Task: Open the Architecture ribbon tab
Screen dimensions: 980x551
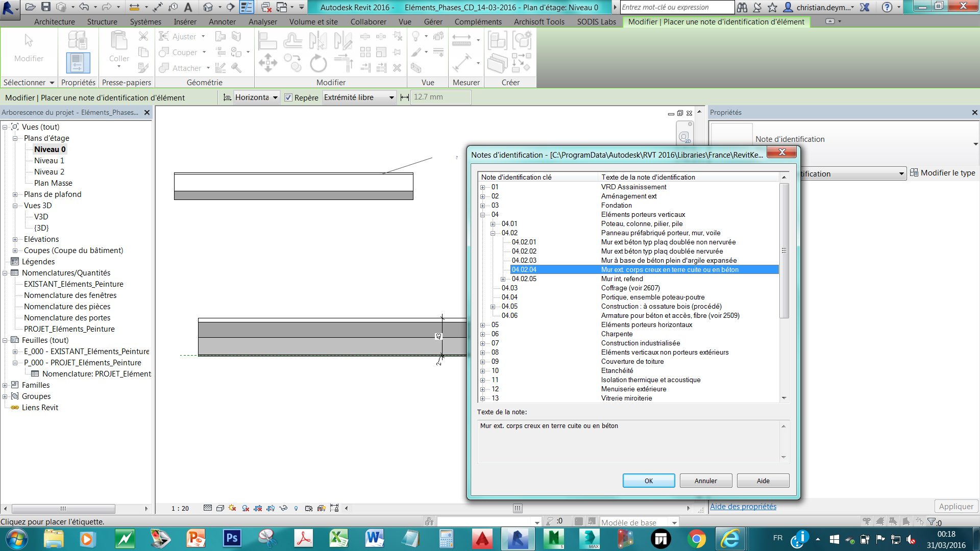Action: coord(54,22)
